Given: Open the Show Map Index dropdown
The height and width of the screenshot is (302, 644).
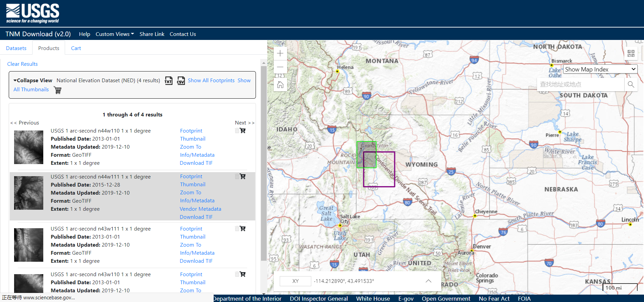Looking at the screenshot, I should 600,69.
